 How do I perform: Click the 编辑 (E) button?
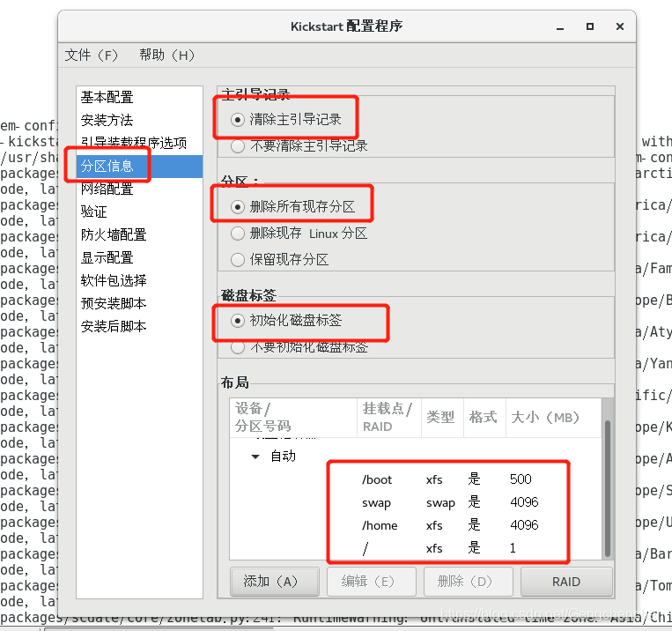[372, 582]
